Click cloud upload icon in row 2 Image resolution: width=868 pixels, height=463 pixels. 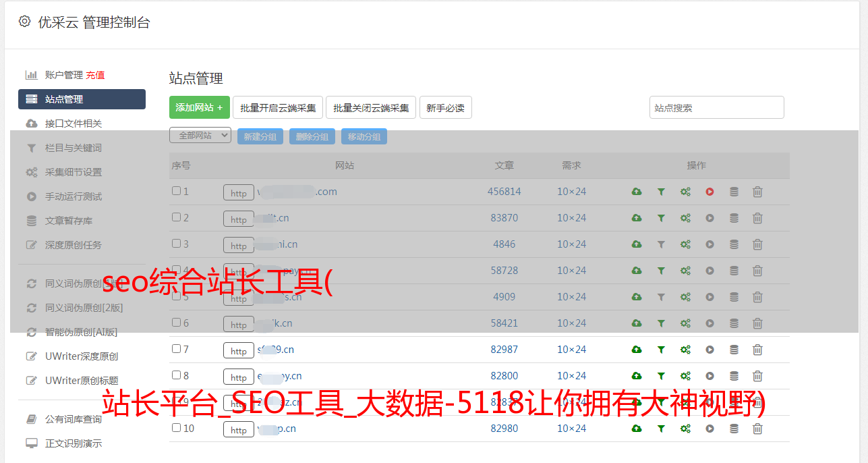(637, 218)
